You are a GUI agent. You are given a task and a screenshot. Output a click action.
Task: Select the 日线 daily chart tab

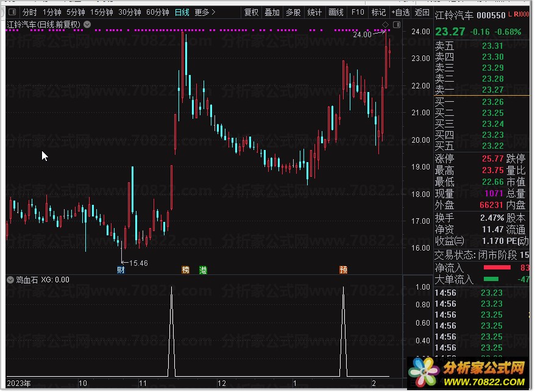[x=182, y=13]
